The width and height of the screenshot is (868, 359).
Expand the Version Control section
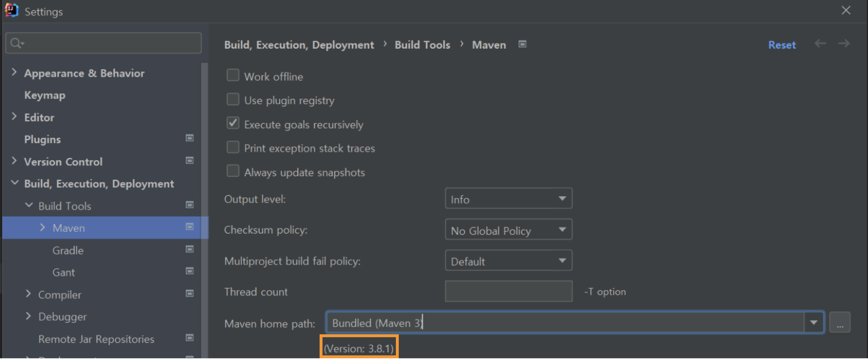pyautogui.click(x=14, y=161)
